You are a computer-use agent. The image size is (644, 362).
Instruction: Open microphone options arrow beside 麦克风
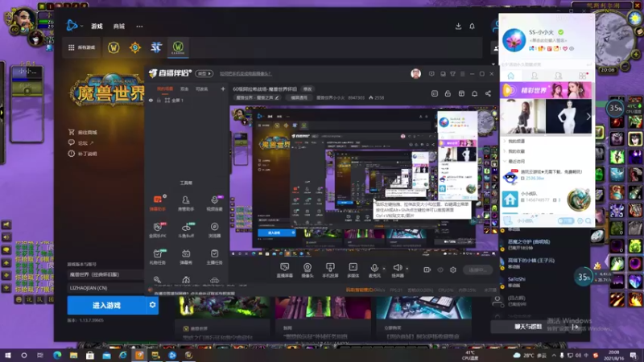coord(384,269)
